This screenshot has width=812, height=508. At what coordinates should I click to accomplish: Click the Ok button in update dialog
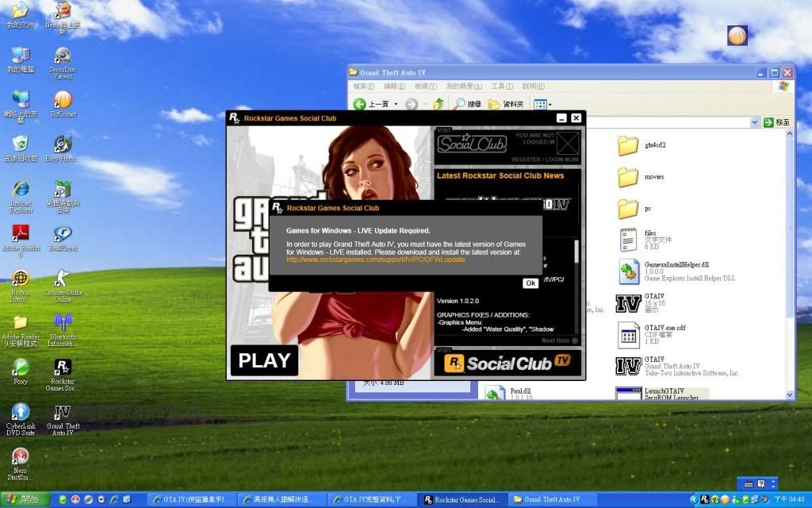[530, 283]
